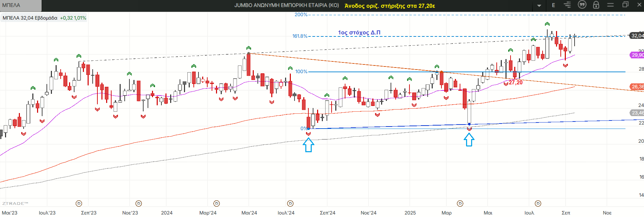
Task: Toggle the chart lock padlock icon
Action: tap(596, 5)
